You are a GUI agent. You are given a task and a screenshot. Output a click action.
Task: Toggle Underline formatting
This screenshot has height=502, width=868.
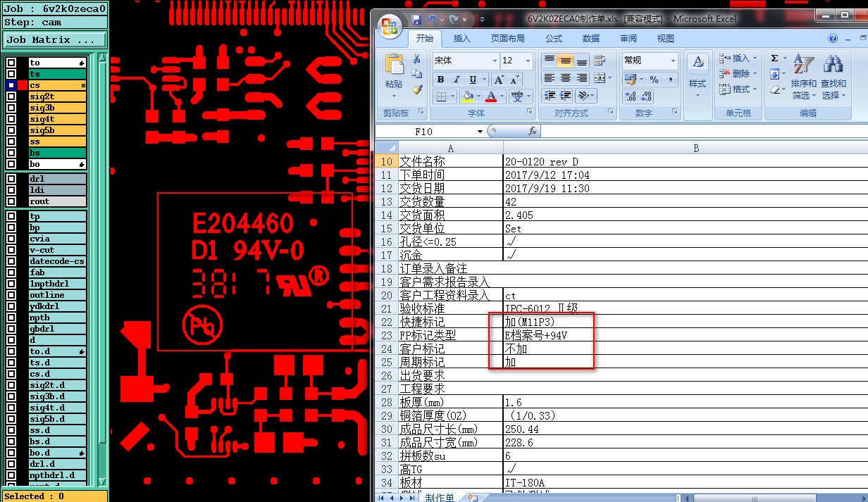(473, 80)
